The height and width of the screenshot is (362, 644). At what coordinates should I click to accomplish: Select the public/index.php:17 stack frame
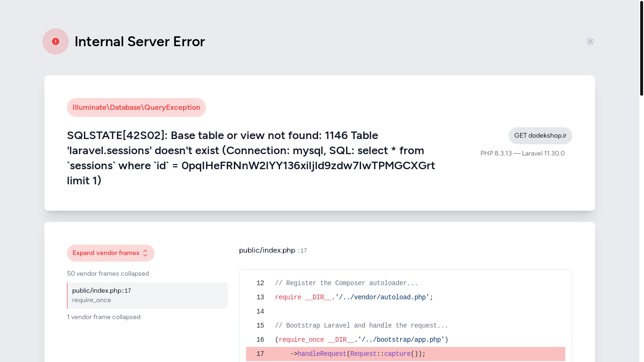click(147, 296)
